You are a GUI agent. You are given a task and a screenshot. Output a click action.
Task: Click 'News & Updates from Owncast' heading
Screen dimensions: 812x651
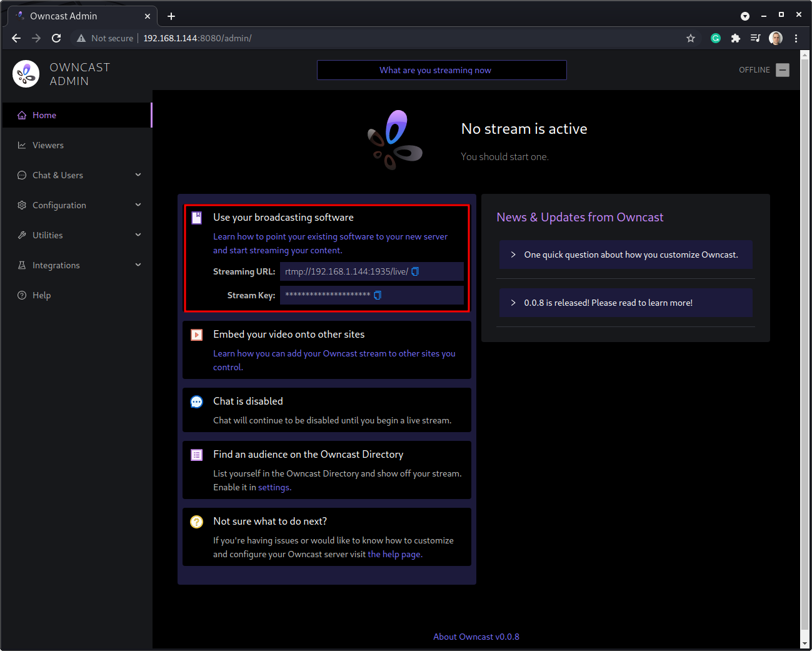point(579,217)
